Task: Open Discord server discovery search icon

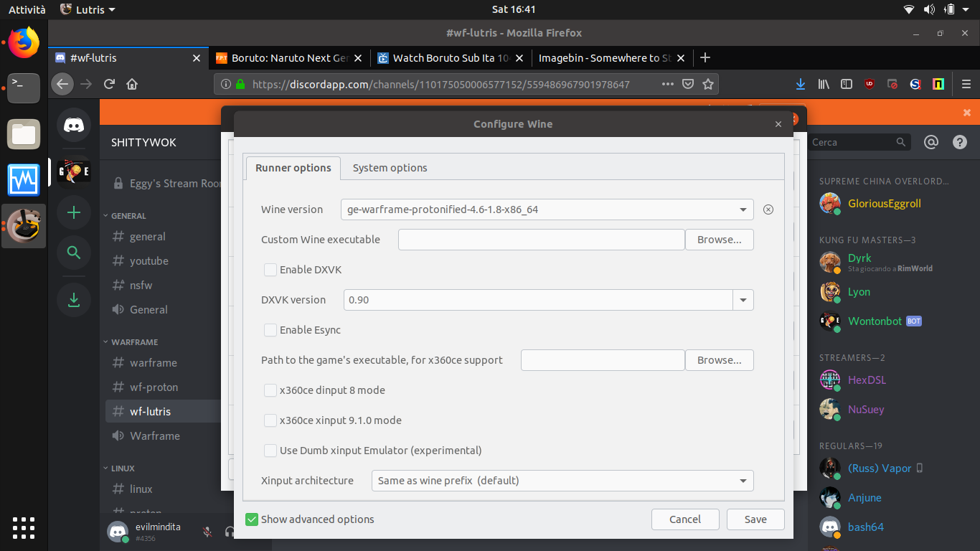Action: 74,253
